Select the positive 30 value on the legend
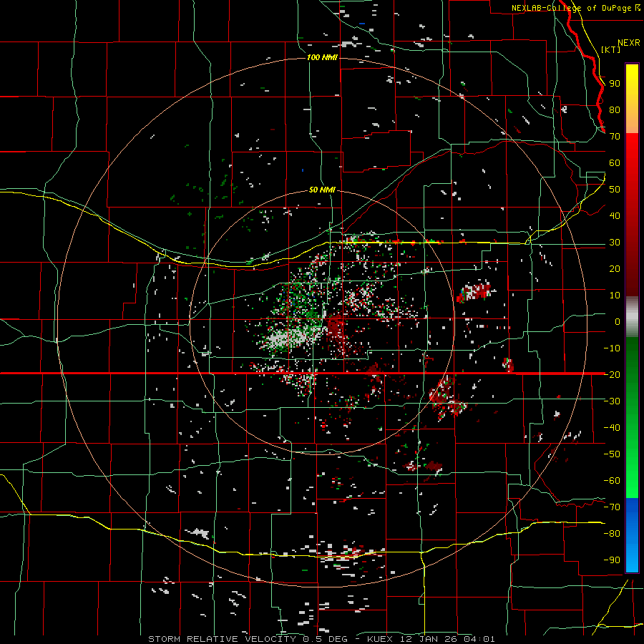The image size is (644, 644). [x=615, y=243]
